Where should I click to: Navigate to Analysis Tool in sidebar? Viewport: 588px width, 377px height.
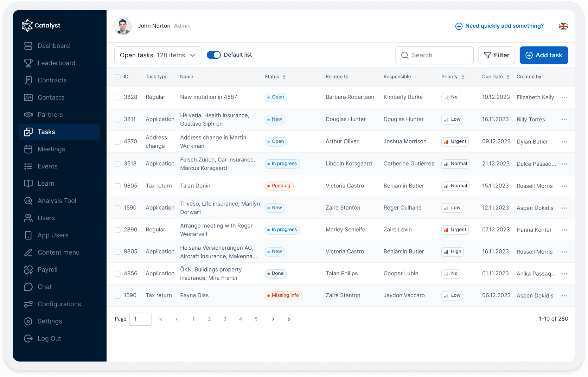click(57, 201)
